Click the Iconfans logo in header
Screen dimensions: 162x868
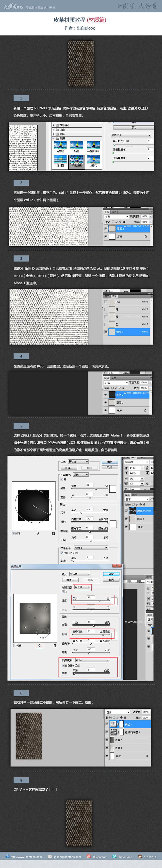coord(14,6)
